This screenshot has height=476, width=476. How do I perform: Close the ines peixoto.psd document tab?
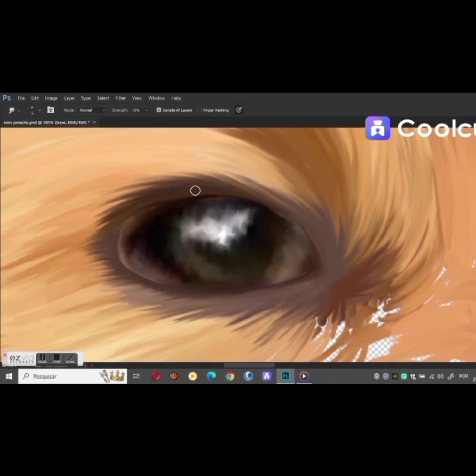tap(94, 122)
